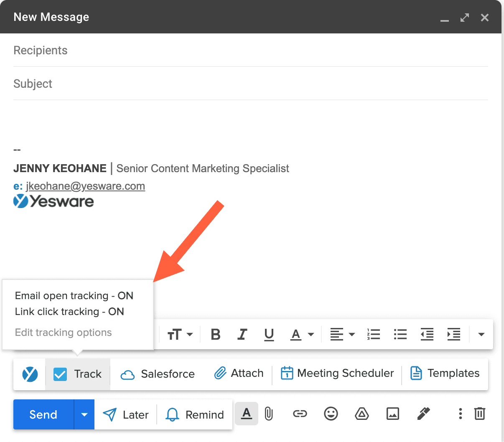Open the text color picker
504x442 pixels.
pos(302,334)
